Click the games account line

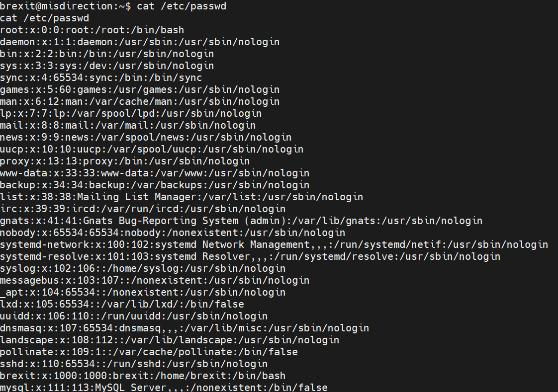(140, 89)
